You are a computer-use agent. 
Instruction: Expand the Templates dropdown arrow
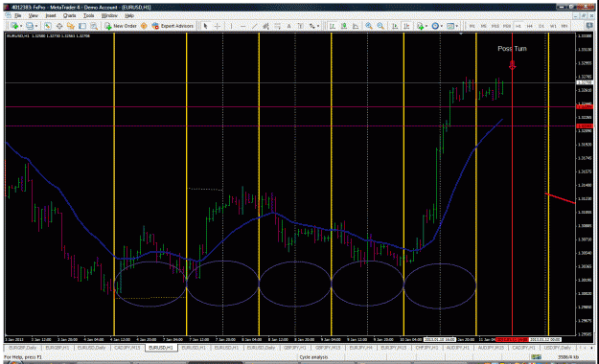pyautogui.click(x=456, y=26)
